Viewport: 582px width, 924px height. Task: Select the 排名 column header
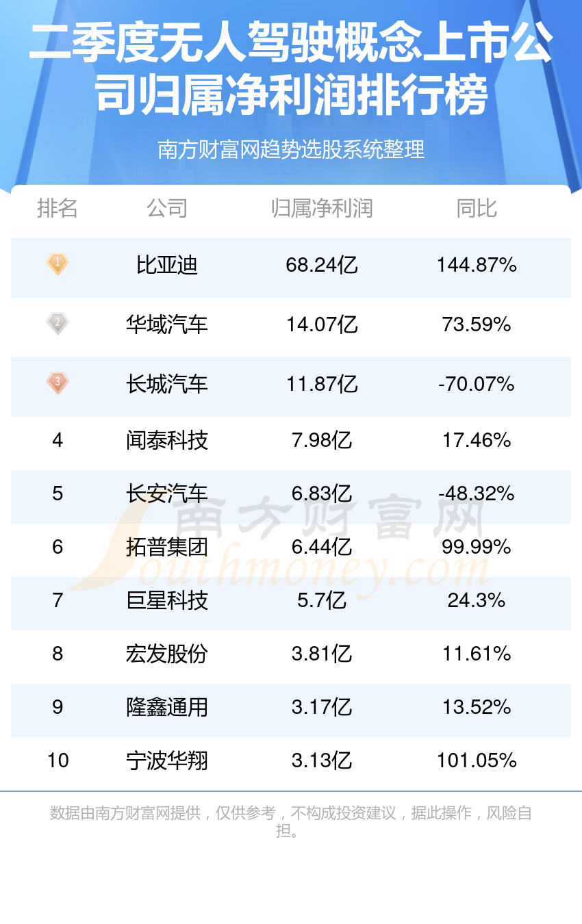58,208
